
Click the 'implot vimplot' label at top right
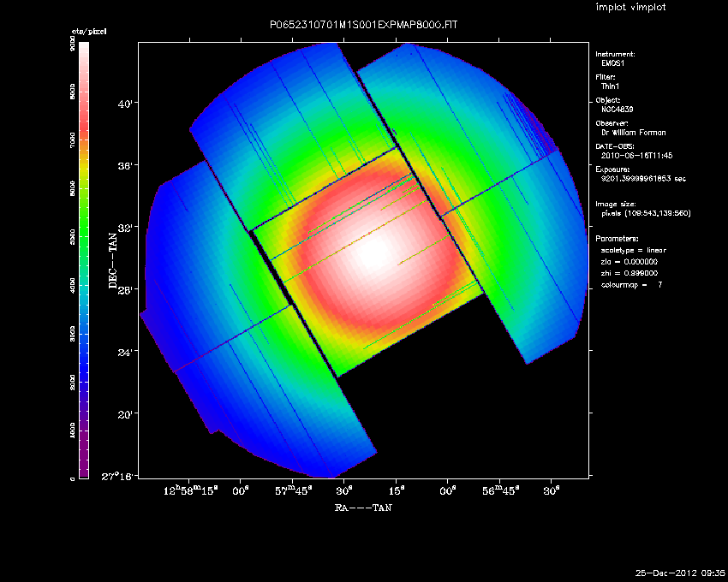point(630,8)
